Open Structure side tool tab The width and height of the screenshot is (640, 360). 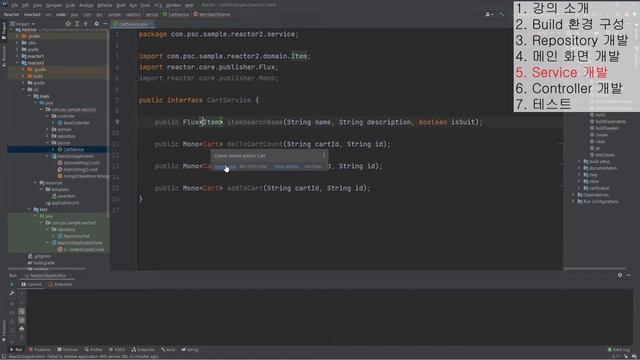(4, 56)
